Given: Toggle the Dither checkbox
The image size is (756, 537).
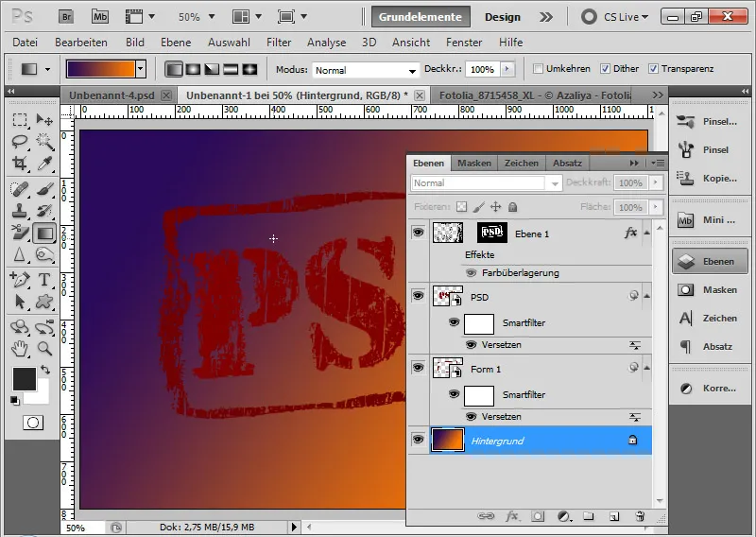Looking at the screenshot, I should [605, 68].
